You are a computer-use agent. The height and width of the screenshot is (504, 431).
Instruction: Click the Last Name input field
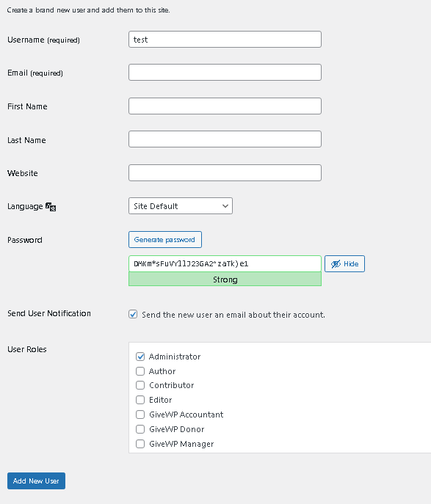click(x=225, y=139)
